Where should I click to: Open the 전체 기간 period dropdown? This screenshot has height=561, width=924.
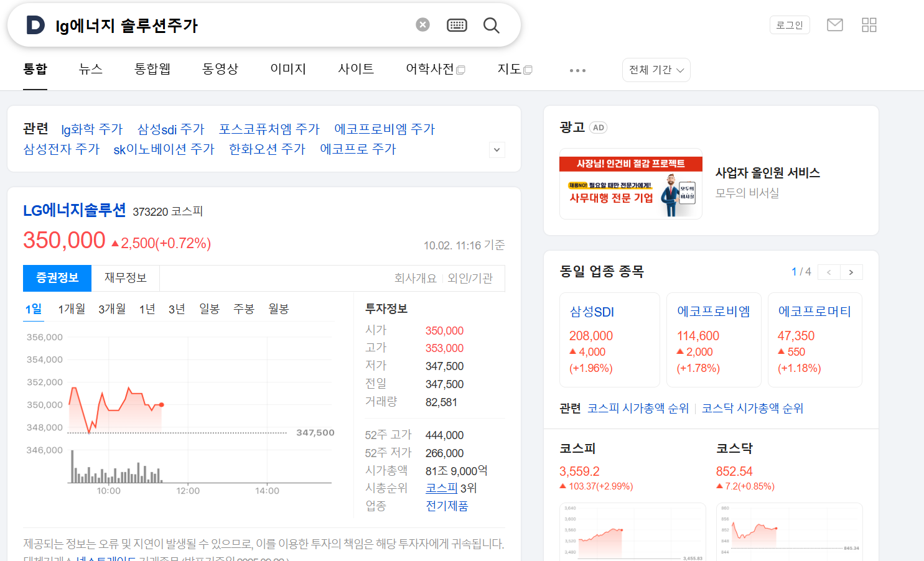click(x=656, y=70)
